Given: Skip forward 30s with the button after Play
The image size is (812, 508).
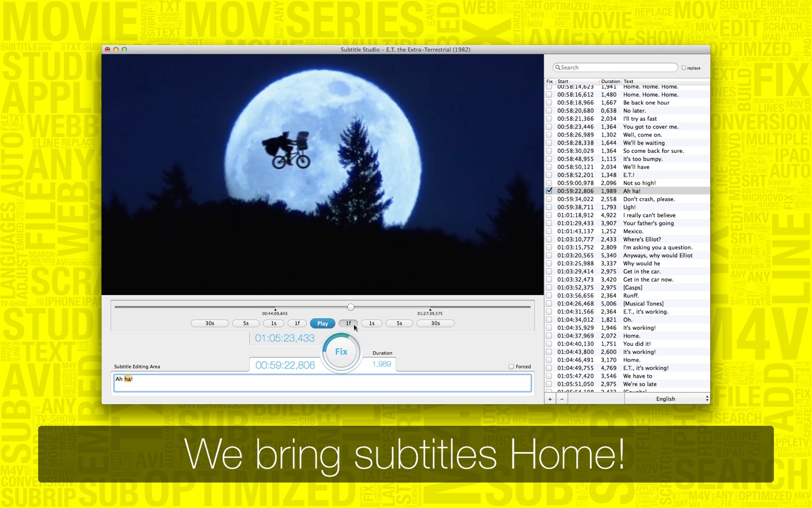Looking at the screenshot, I should [x=435, y=323].
